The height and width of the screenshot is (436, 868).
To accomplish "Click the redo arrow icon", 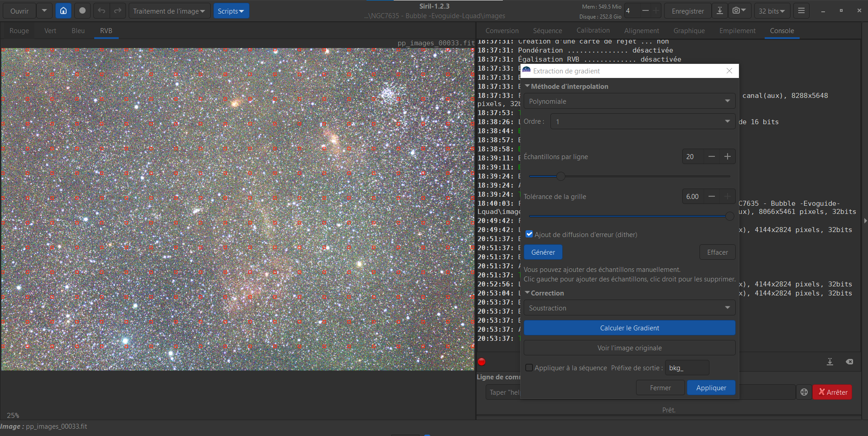I will tap(118, 11).
